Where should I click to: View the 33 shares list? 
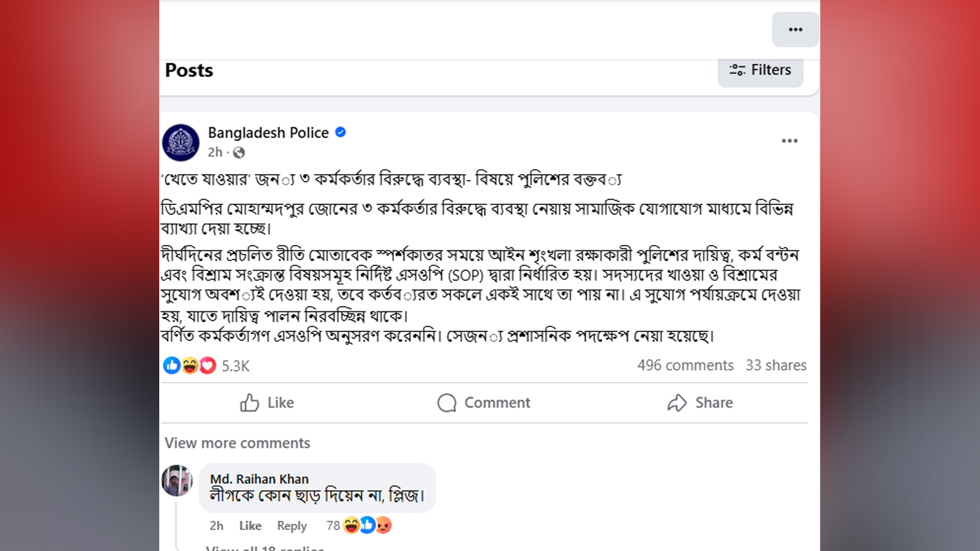[776, 365]
